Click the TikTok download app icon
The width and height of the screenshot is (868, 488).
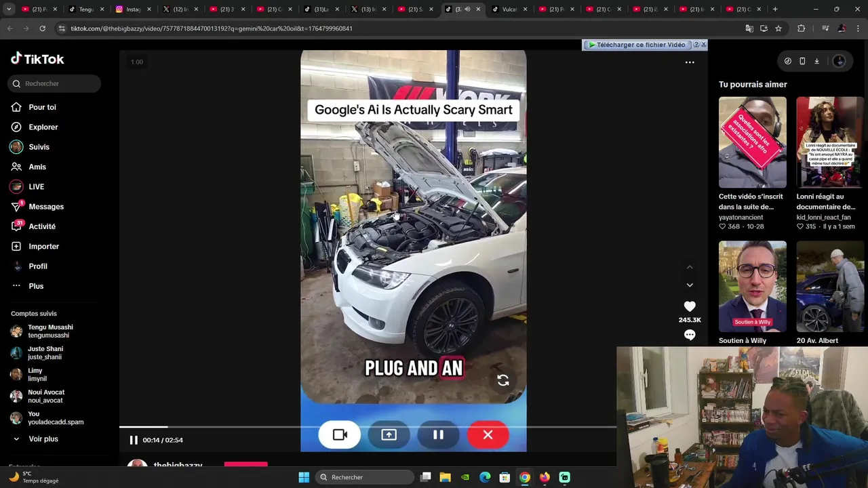816,61
